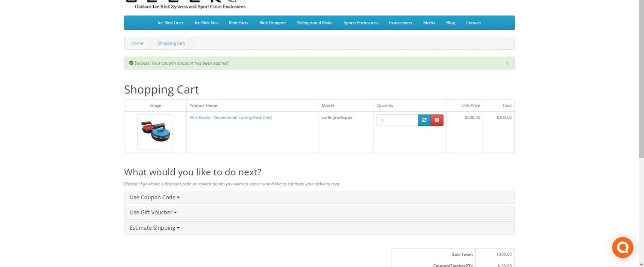This screenshot has height=267, width=644.
Task: Click the blue update quantity refresh icon
Action: (x=424, y=120)
